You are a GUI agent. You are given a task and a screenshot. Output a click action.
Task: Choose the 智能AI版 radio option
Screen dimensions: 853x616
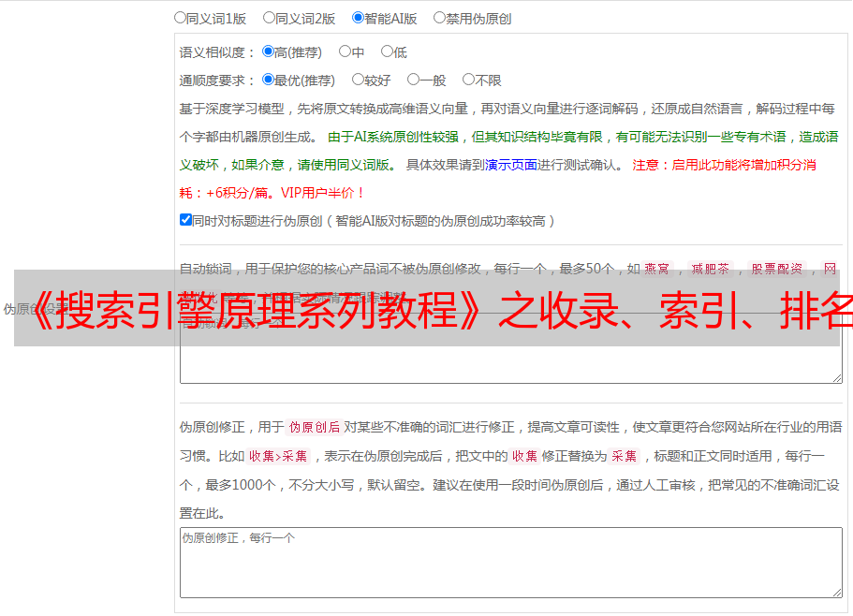click(358, 18)
